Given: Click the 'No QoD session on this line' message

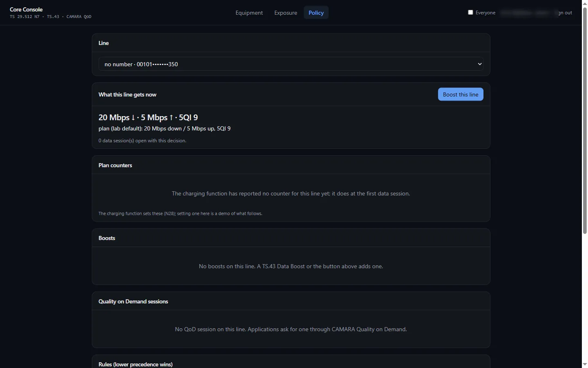Looking at the screenshot, I should click(x=291, y=329).
